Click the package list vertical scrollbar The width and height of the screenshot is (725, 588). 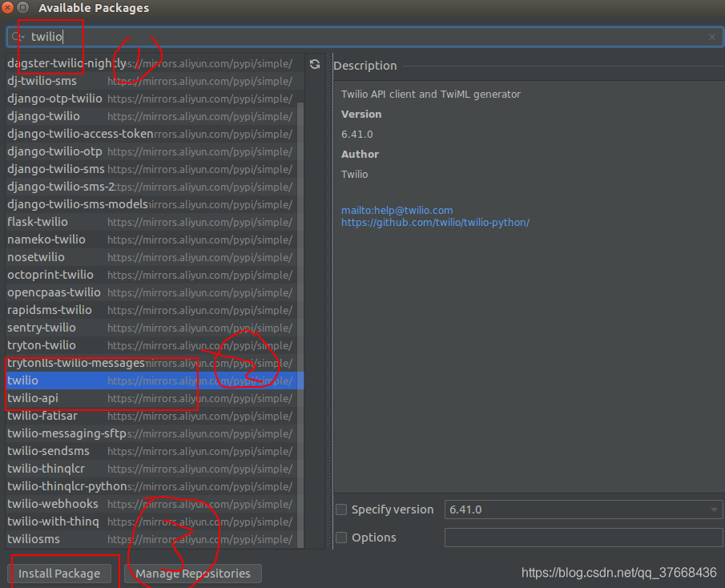click(300, 324)
